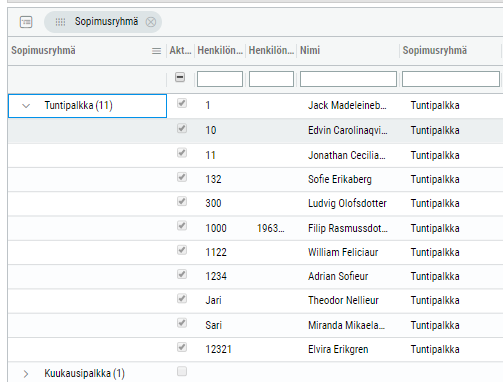Remove the Sopimusryhmä grouping chip
The width and height of the screenshot is (503, 382).
tap(151, 22)
